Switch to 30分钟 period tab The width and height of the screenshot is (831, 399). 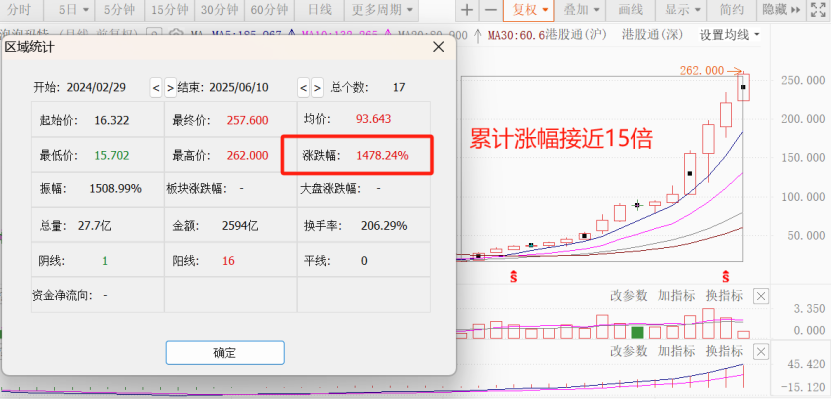pyautogui.click(x=220, y=10)
